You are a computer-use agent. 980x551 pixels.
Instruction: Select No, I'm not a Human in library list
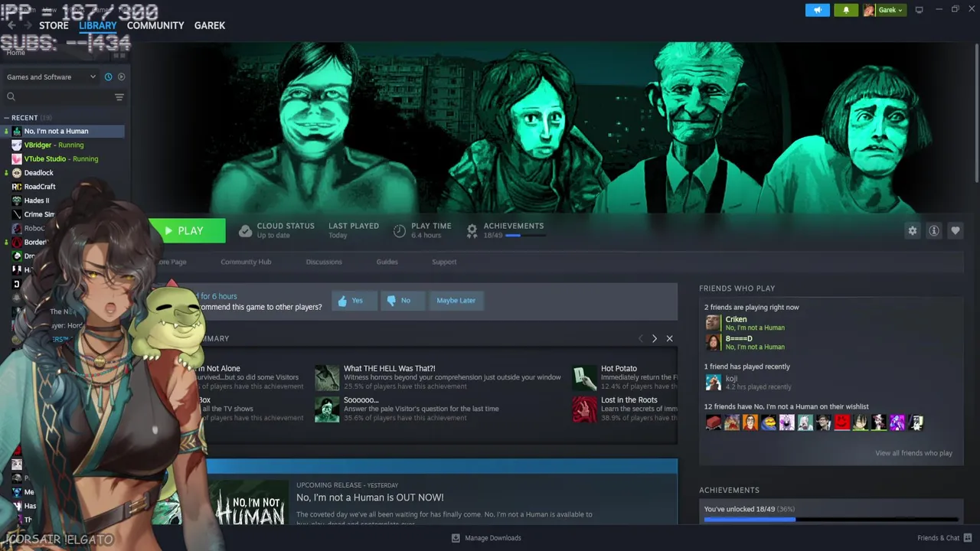(63, 131)
